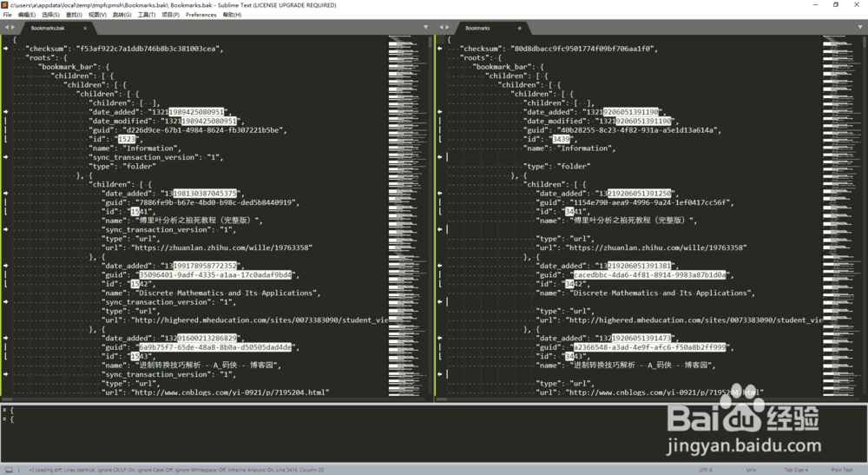The image size is (868, 475).
Task: Click right highlighted guid cacedbbc-4da6-4f81
Action: (649, 274)
